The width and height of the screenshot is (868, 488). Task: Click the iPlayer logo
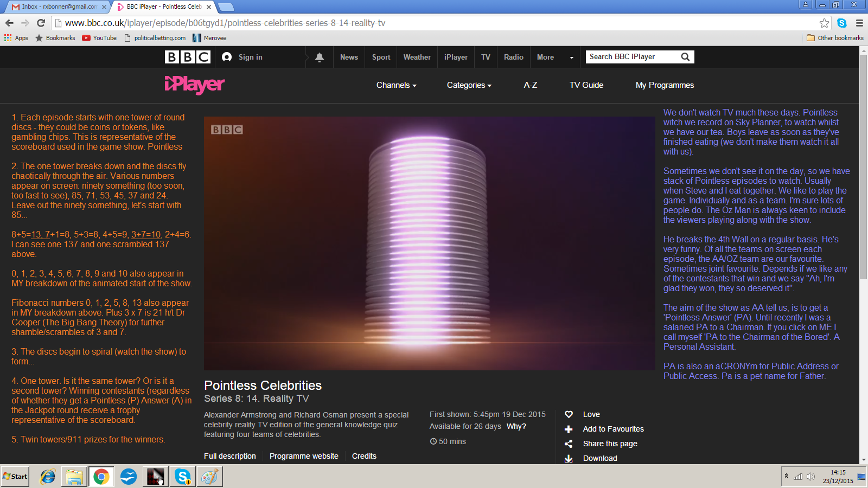194,85
